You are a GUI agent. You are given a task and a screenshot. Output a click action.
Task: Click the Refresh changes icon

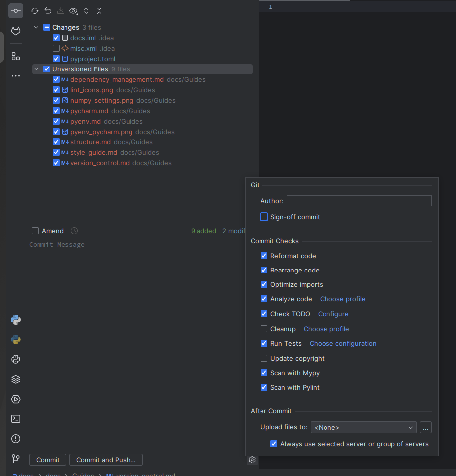click(35, 11)
